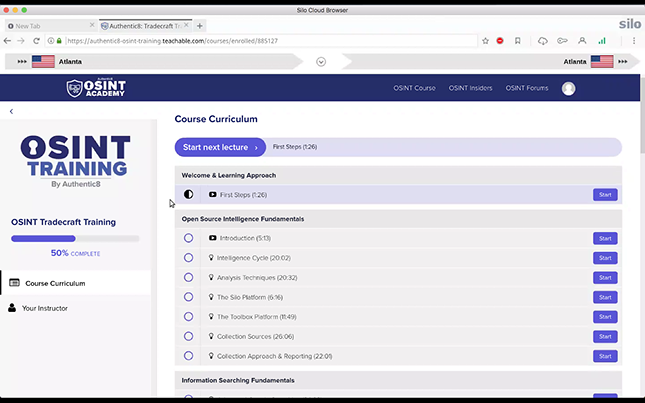Click the The Toolbox Platform (11:49) title
645x403 pixels.
point(257,317)
